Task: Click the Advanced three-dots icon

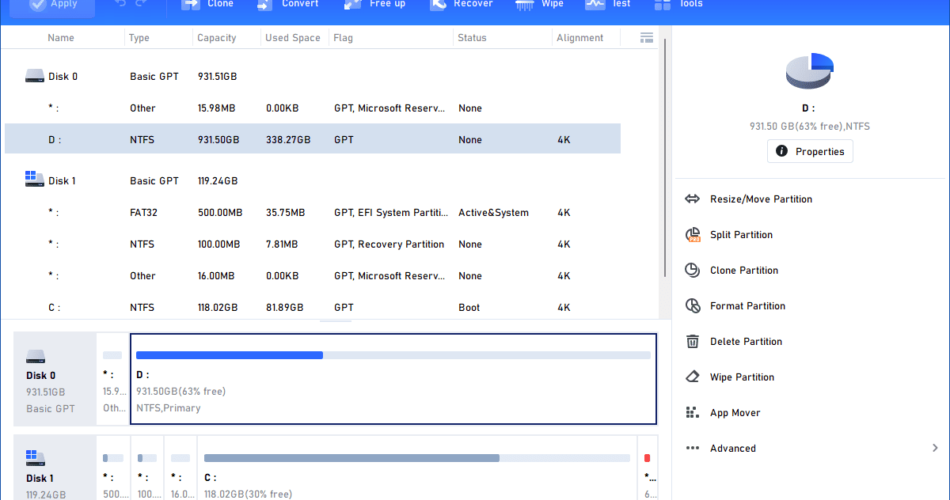Action: pyautogui.click(x=693, y=448)
